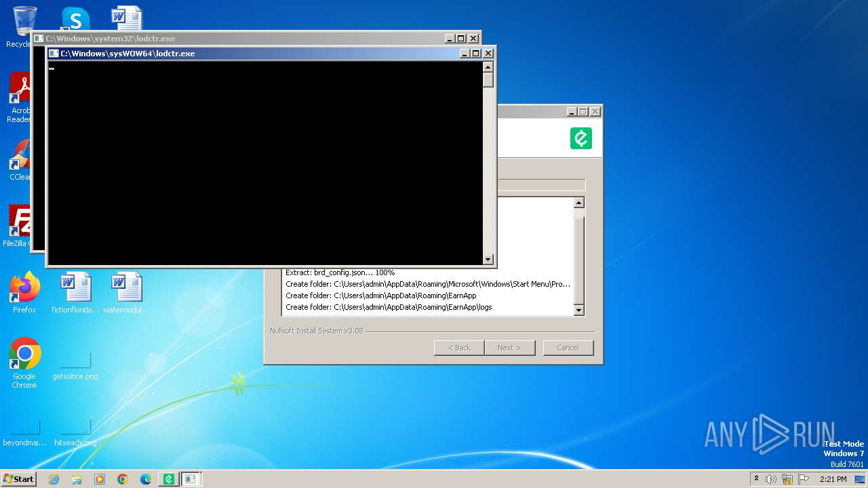Open the beyondmai file on the desktop
This screenshot has width=868, height=488.
24,433
